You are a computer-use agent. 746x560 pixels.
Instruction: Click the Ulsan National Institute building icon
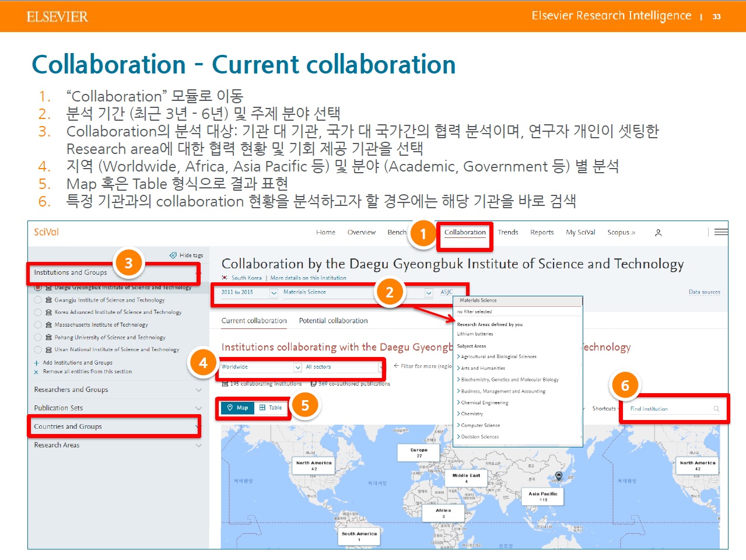(x=49, y=349)
